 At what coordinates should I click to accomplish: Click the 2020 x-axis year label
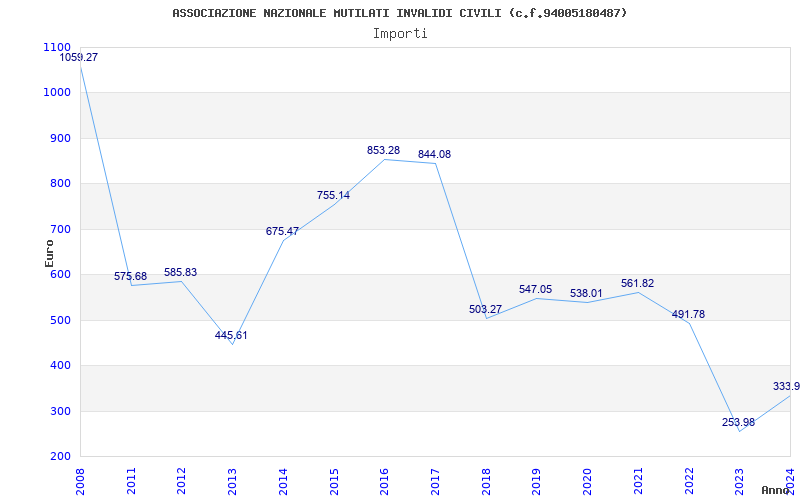587,481
